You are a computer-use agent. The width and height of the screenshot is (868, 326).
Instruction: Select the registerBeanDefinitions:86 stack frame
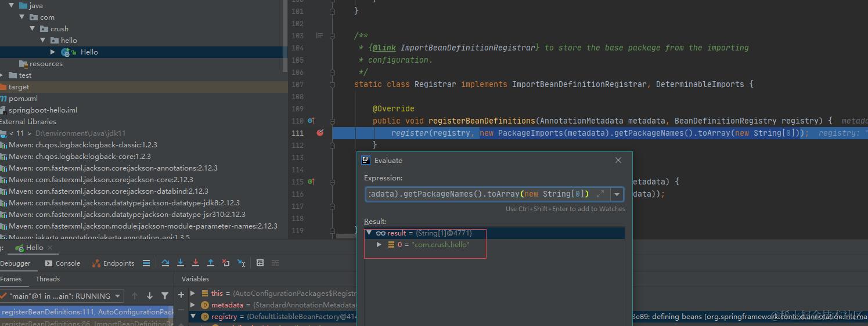tap(87, 323)
